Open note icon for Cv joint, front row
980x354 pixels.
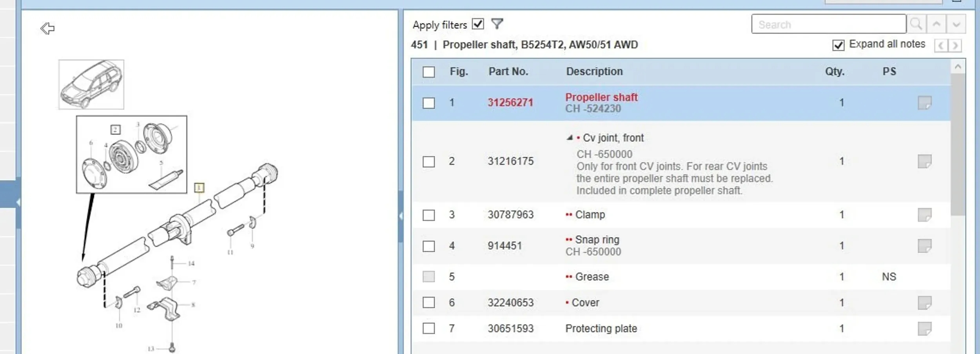coord(925,161)
